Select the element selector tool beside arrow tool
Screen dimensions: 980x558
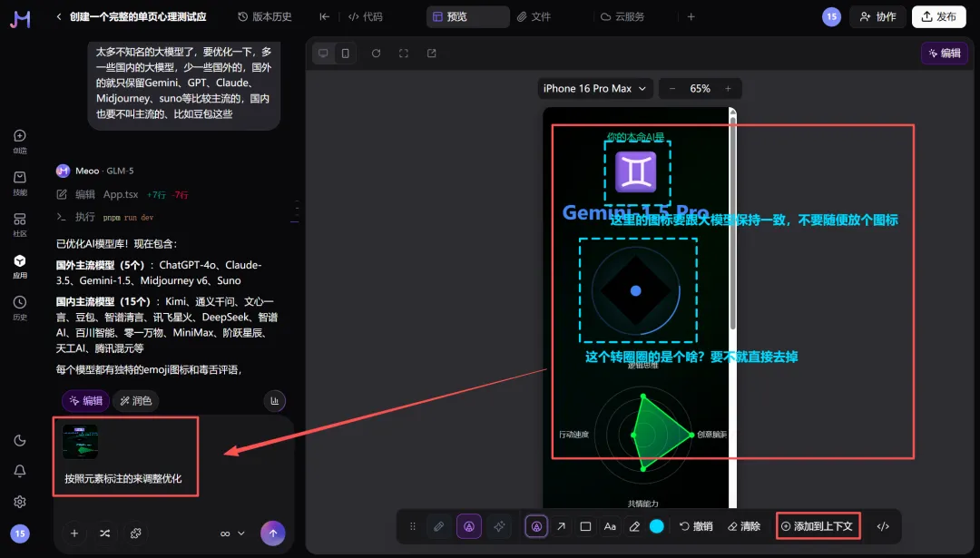536,526
